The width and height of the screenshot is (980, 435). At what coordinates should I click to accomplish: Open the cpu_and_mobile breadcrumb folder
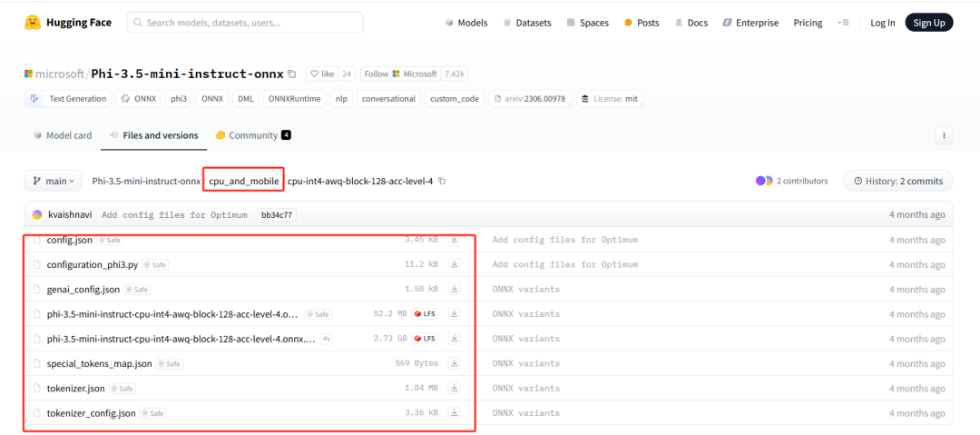click(244, 181)
